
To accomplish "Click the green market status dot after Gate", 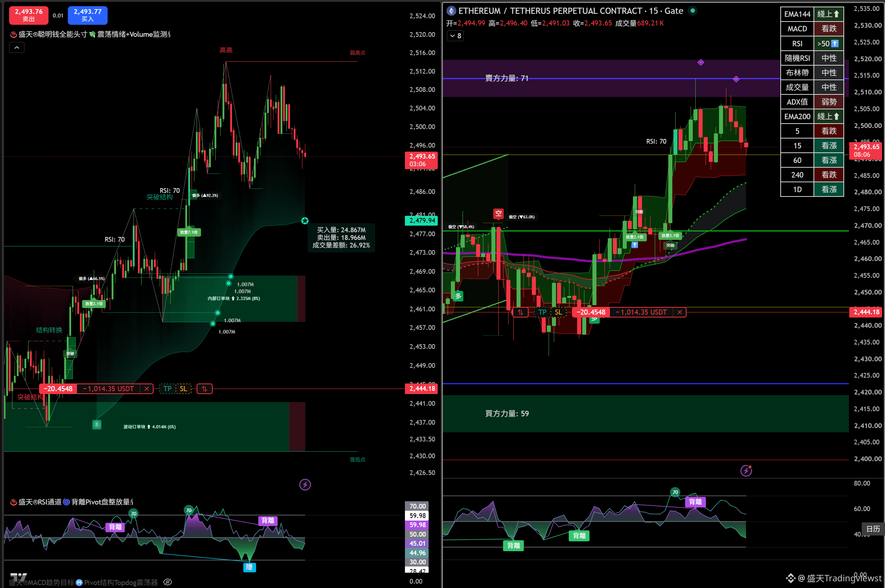I will point(692,11).
